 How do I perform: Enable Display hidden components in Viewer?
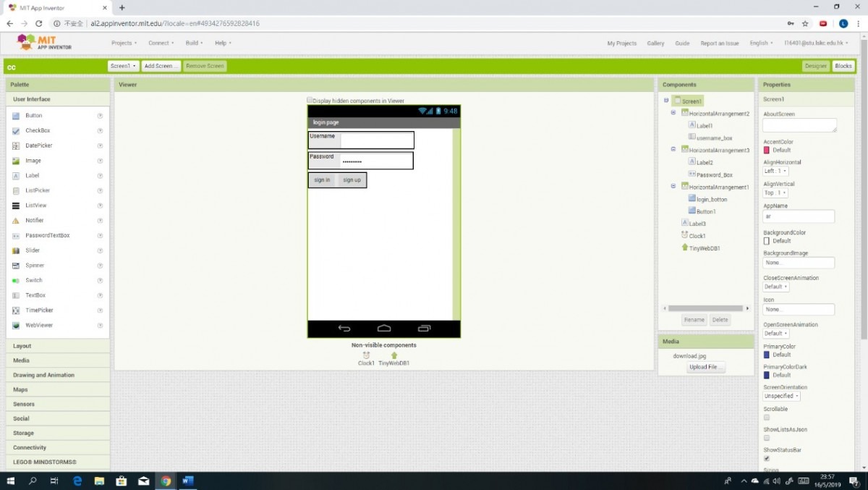point(310,101)
